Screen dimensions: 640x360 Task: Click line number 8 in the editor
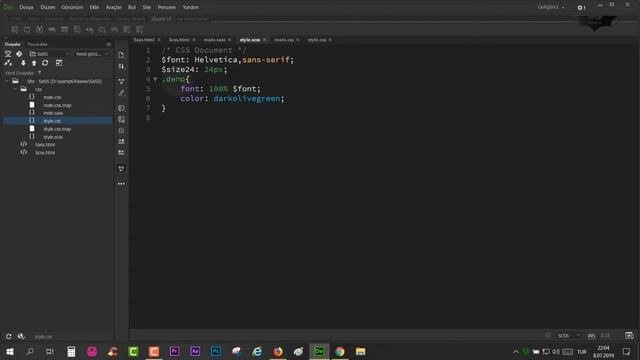coord(148,118)
